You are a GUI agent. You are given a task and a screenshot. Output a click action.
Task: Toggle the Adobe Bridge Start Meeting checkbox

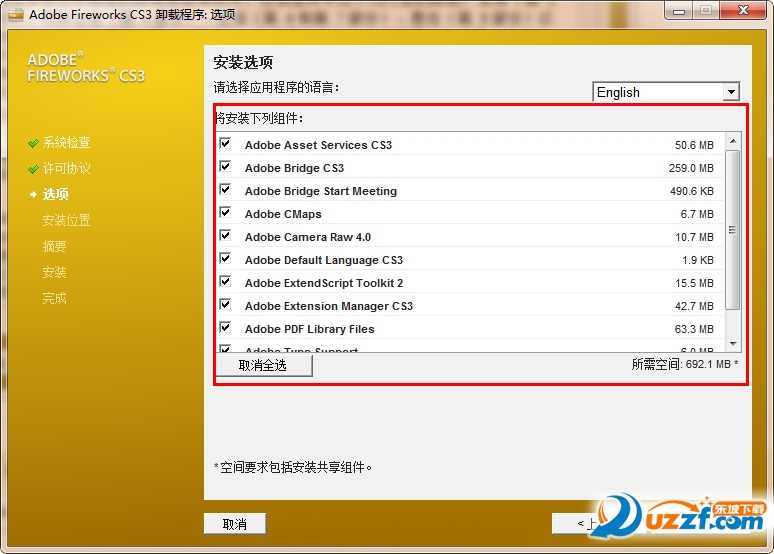(225, 190)
